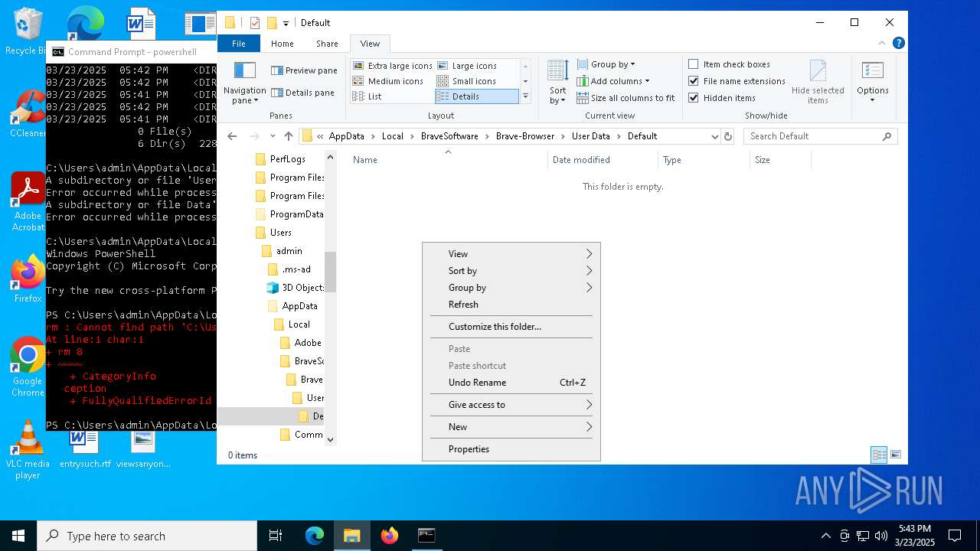Image resolution: width=980 pixels, height=551 pixels.
Task: Click User Data in address path
Action: pyautogui.click(x=591, y=136)
